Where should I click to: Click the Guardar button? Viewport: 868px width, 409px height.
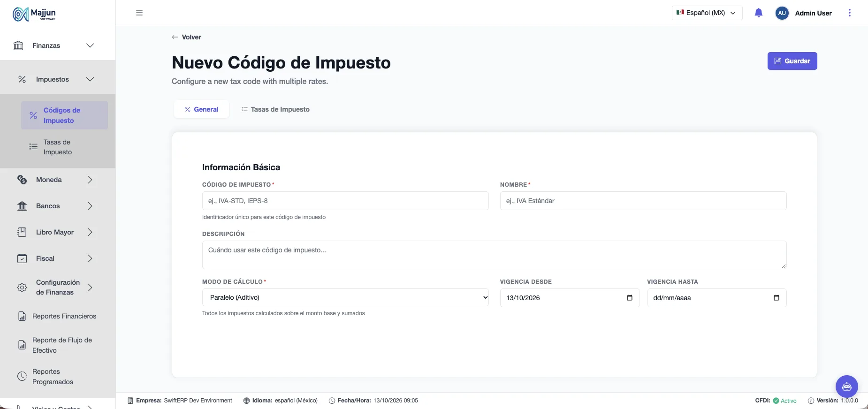click(x=792, y=61)
